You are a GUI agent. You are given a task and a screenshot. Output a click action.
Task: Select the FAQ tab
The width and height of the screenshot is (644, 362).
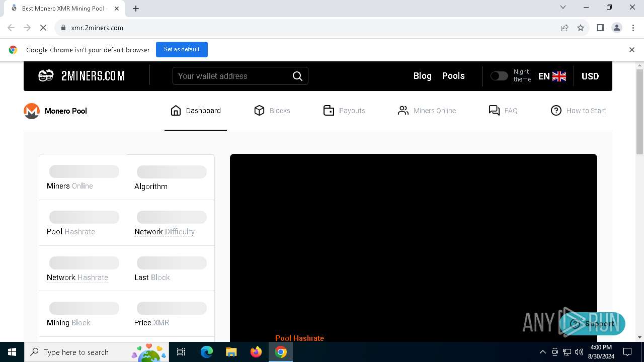point(503,111)
